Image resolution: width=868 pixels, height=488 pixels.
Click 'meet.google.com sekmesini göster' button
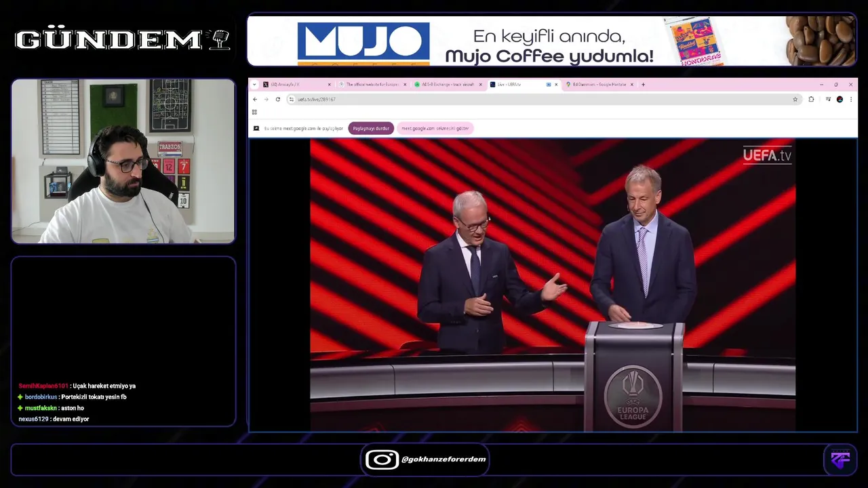coord(435,128)
